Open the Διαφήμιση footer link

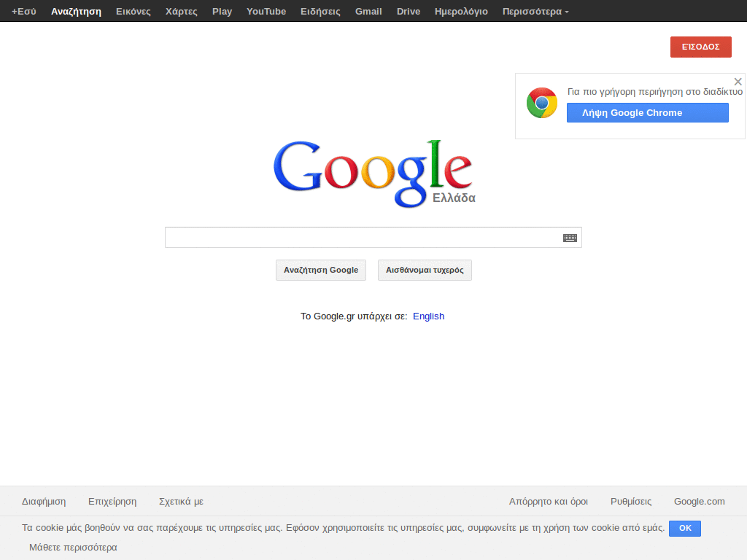pos(44,502)
